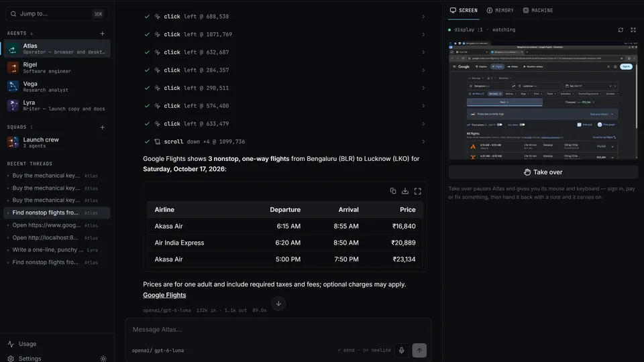Open the Google Flights link
644x362 pixels.
pyautogui.click(x=164, y=295)
